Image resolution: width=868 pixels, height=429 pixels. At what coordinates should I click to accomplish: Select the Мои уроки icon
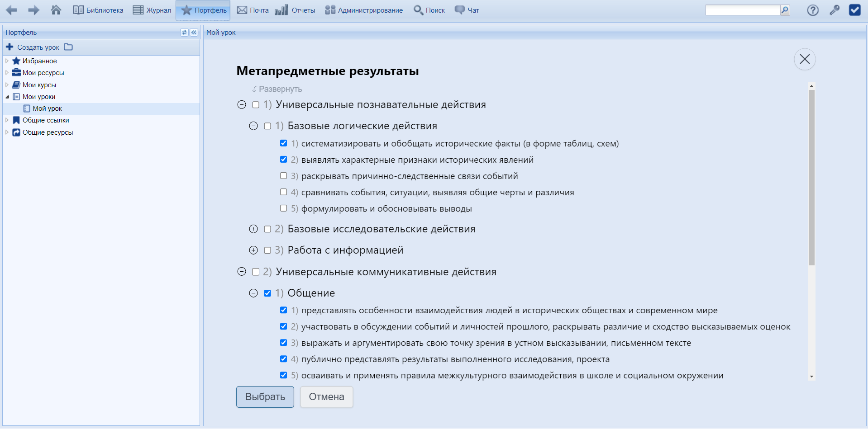(x=16, y=96)
